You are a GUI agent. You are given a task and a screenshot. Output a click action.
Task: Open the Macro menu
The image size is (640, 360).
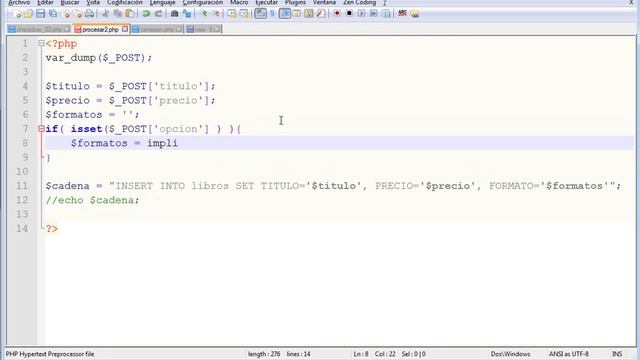click(x=239, y=2)
